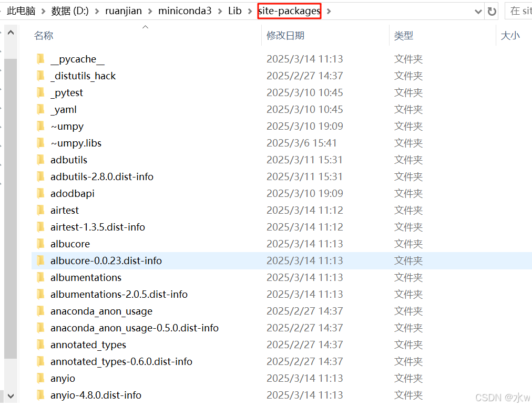The width and height of the screenshot is (532, 407).
Task: Click the albucore-0.0.23.dist-info folder icon
Action: 40,260
